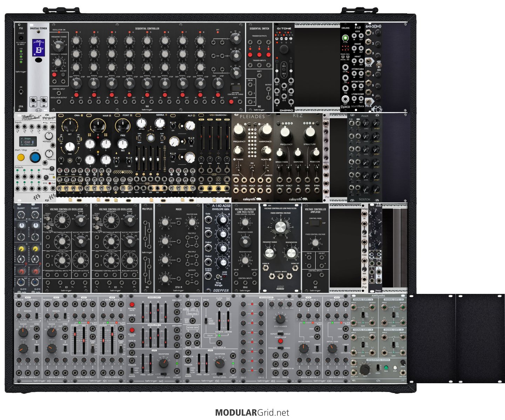Image resolution: width=505 pixels, height=420 pixels.
Task: Click the REZ DAMPING knob
Action: [297, 153]
